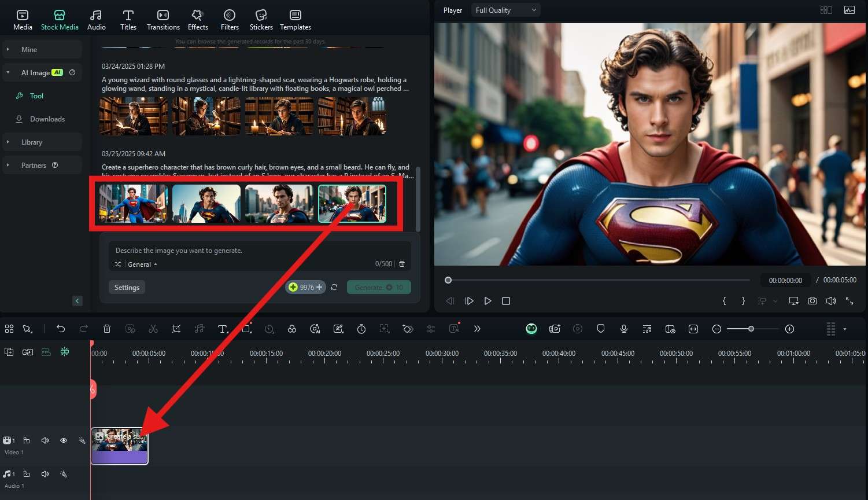Screen dimensions: 868x500
Task: Click the keyframe diamond icon in toolbar
Action: [x=408, y=329]
